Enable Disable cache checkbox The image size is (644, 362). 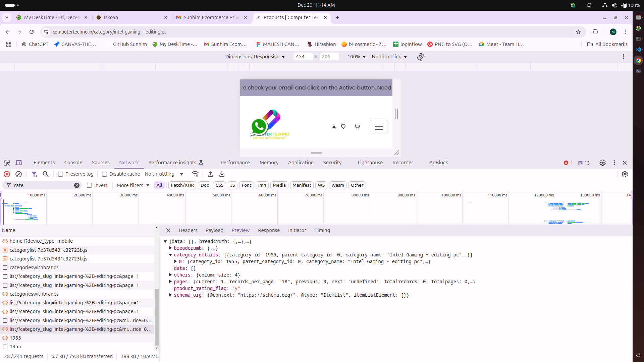click(x=105, y=174)
